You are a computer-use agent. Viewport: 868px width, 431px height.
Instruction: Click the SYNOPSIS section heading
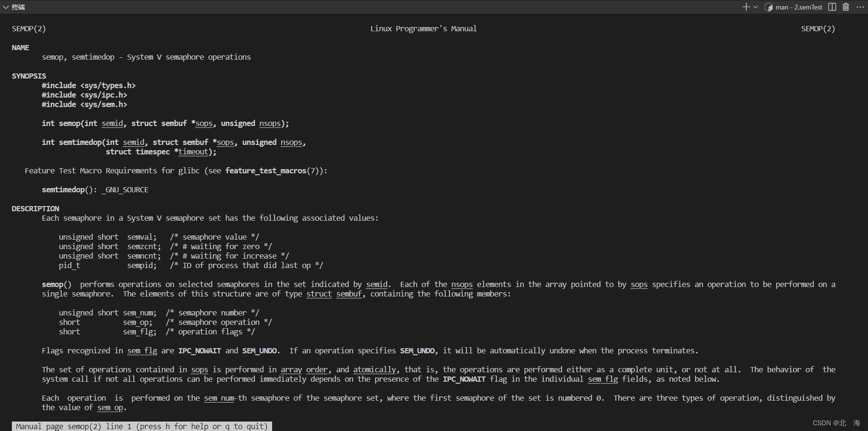pyautogui.click(x=29, y=76)
